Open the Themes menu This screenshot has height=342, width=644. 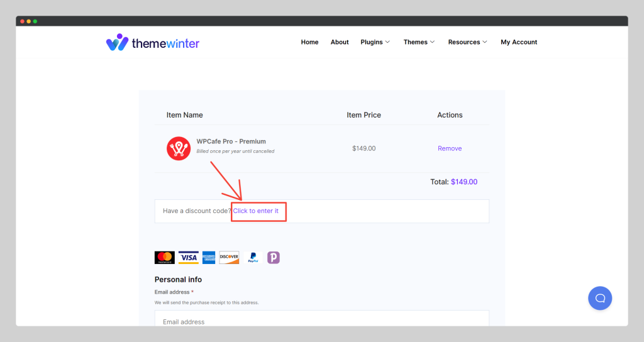click(415, 42)
